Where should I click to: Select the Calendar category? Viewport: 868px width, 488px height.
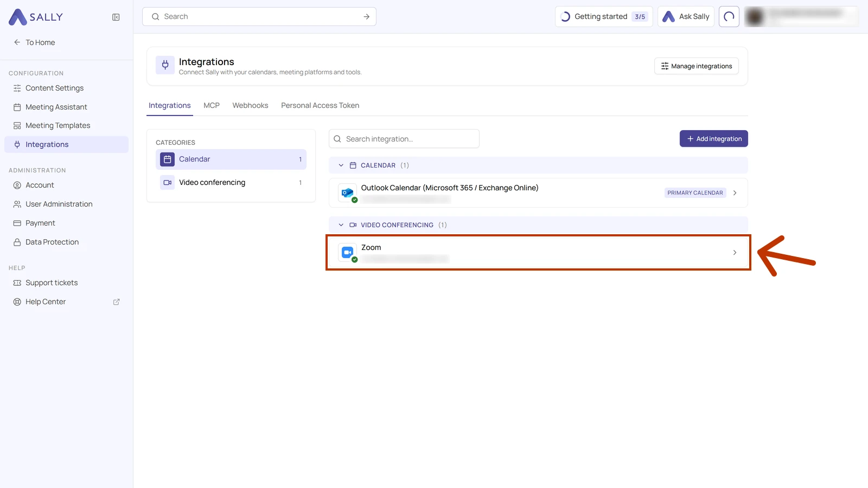coord(231,159)
